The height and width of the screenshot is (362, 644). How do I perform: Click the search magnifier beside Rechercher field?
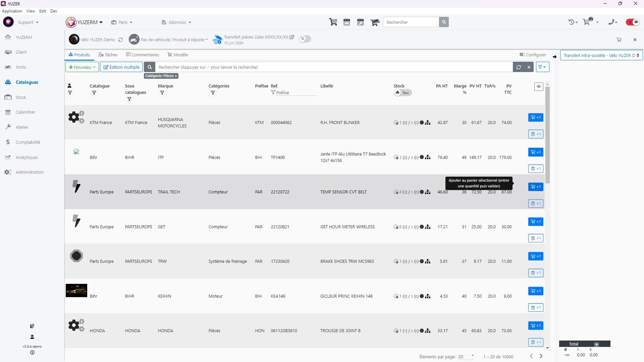[x=444, y=22]
